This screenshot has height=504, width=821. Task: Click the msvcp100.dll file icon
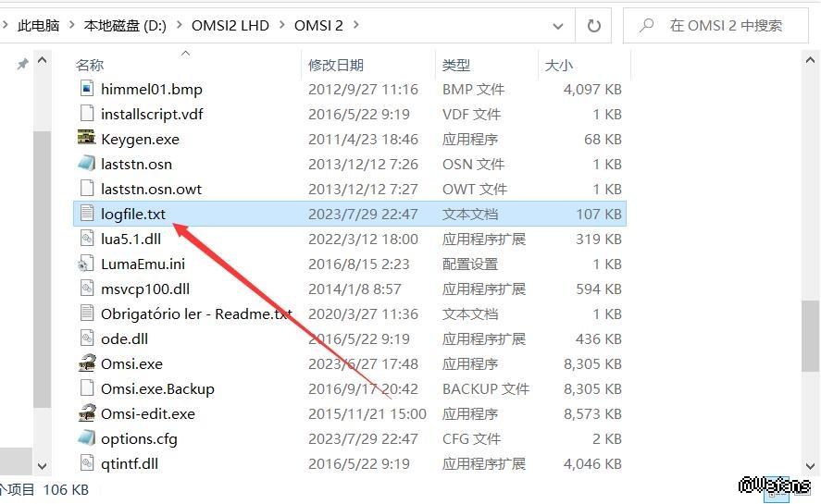pos(86,289)
